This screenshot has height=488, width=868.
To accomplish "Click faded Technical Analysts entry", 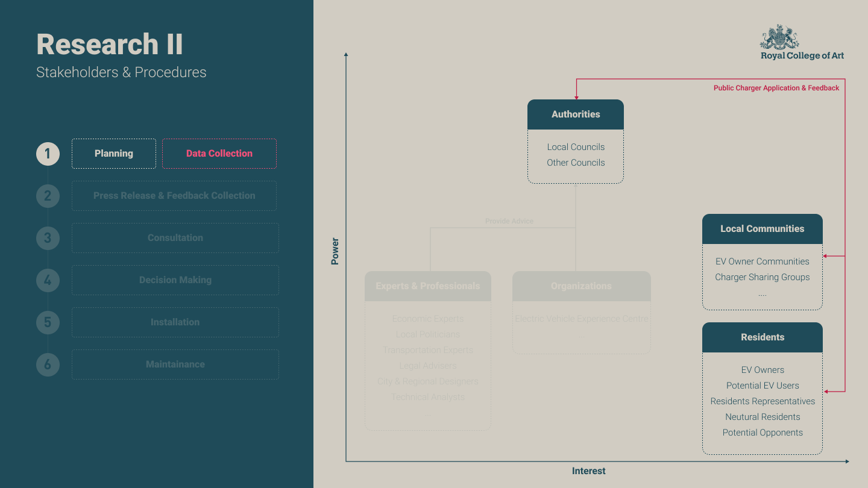I will (x=428, y=397).
